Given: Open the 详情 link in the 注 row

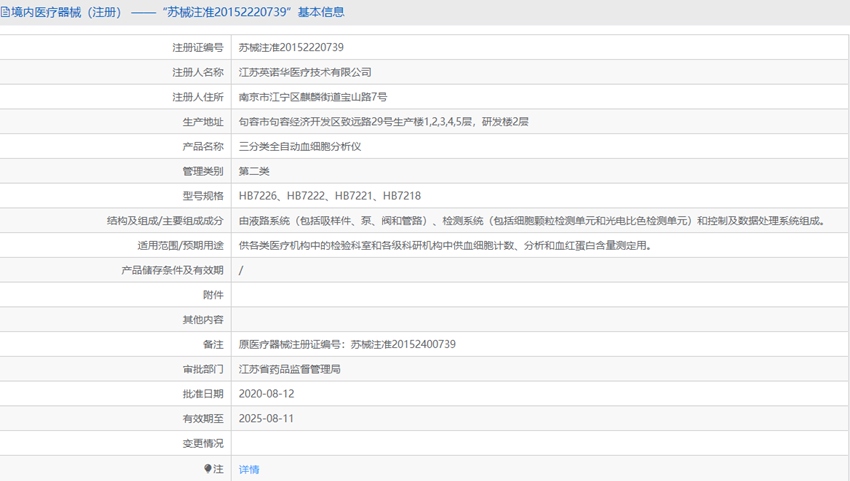Looking at the screenshot, I should click(x=249, y=470).
